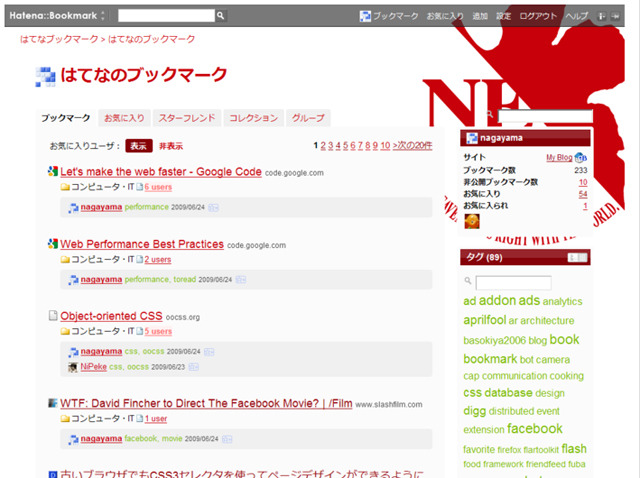Click the Google favicon for Web Performance Best Practices
The image size is (640, 478).
click(x=53, y=244)
